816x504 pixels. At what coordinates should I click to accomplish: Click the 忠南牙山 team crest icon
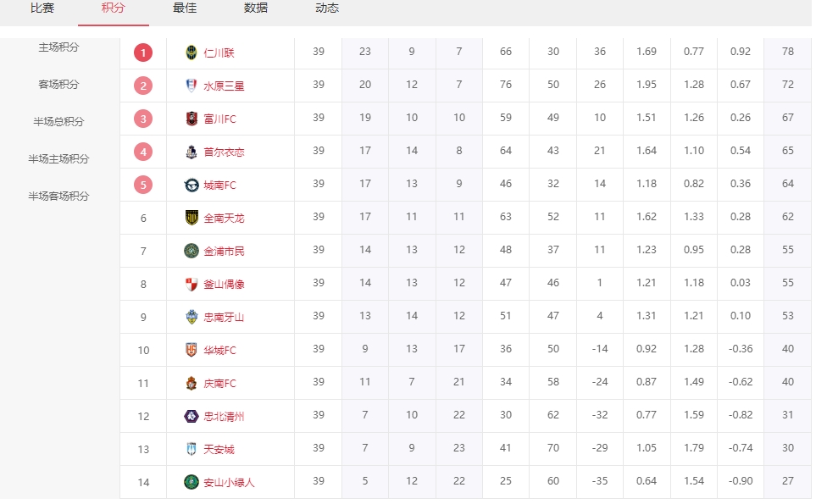pos(192,317)
